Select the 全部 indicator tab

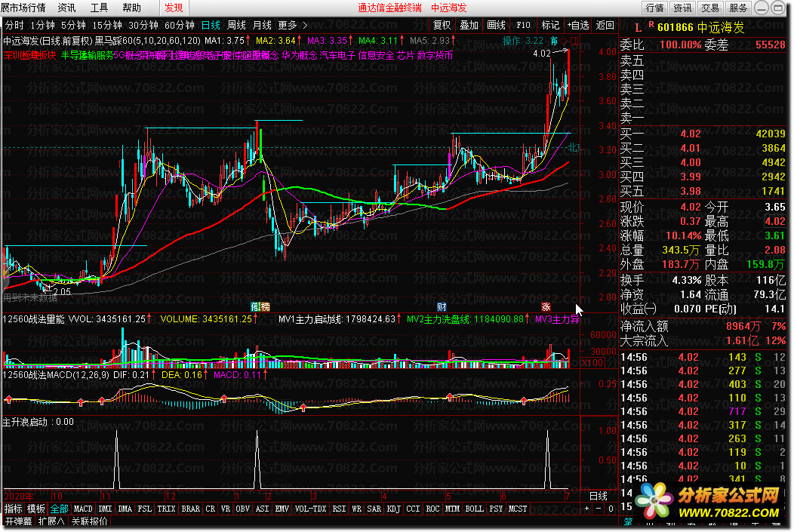pyautogui.click(x=59, y=509)
